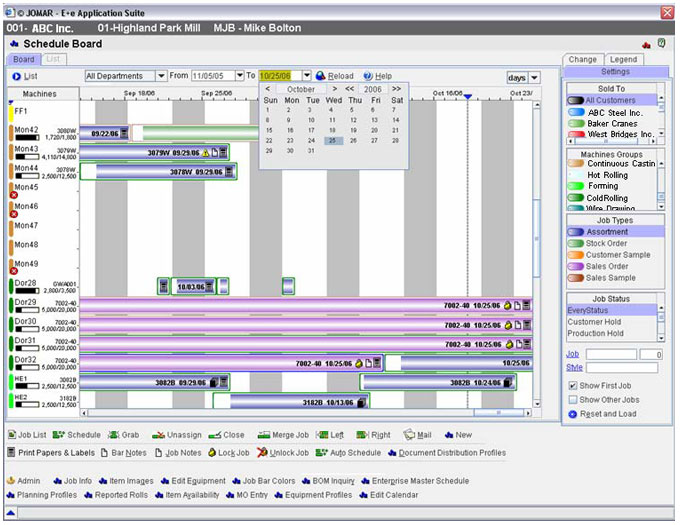This screenshot has height=525, width=680.
Task: Toggle the Show First Job checkbox
Action: pos(572,385)
